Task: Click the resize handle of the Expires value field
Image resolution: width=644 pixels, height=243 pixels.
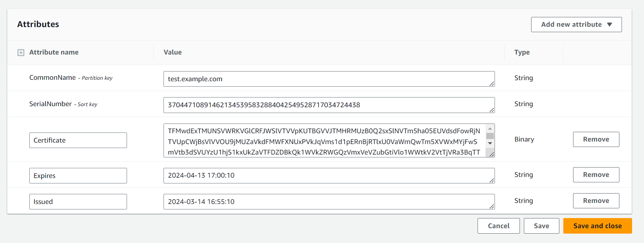Action: pos(492,181)
